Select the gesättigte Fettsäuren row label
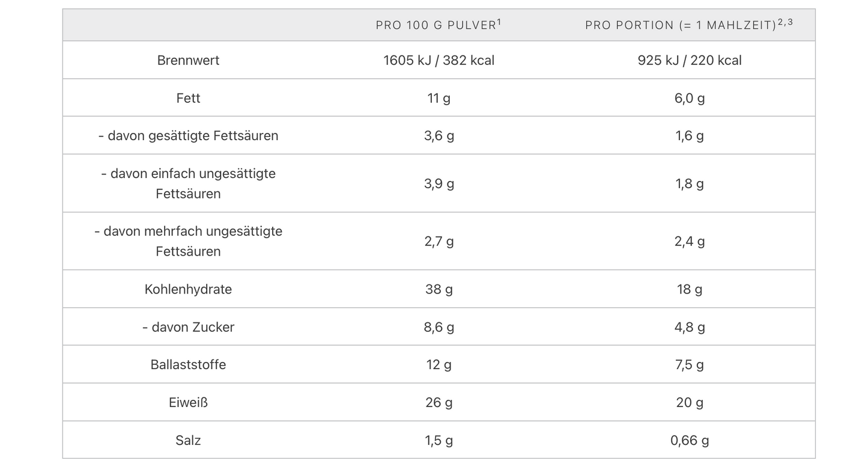Screen dimensions: 868x463 (188, 136)
